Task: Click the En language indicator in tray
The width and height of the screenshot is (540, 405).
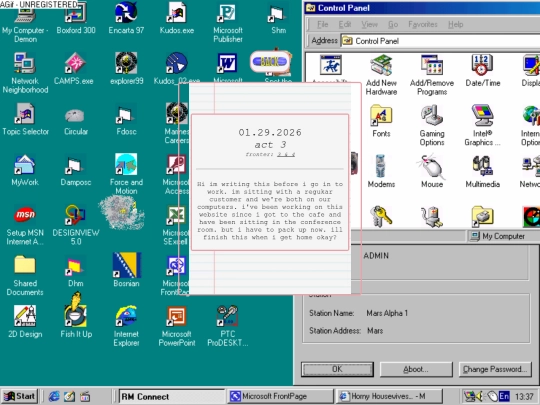Action: click(x=504, y=396)
